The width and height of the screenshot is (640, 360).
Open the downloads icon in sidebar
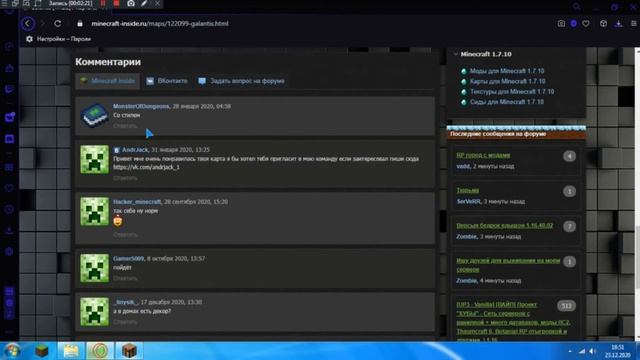[x=9, y=231]
